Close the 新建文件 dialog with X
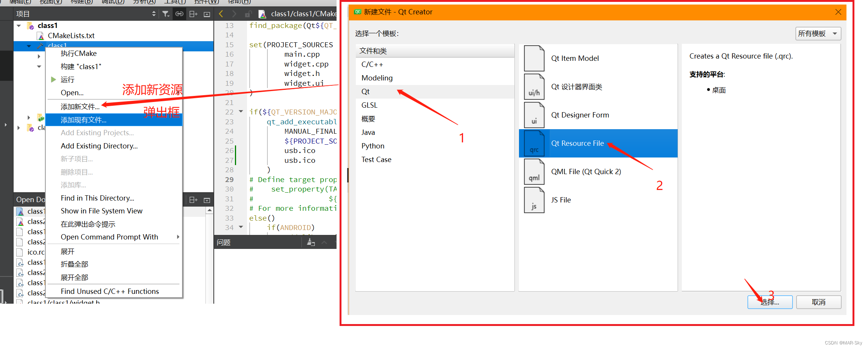Viewport: 868px width, 349px height. (838, 12)
